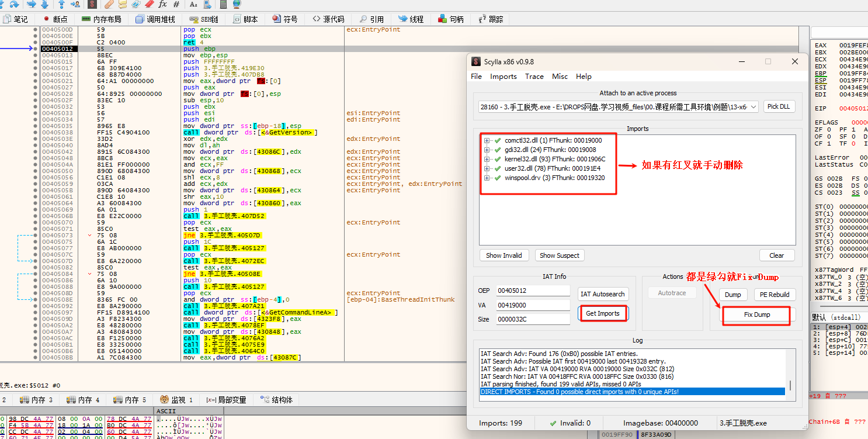The height and width of the screenshot is (439, 868).
Task: Expand the user32.dll import entry
Action: [487, 168]
